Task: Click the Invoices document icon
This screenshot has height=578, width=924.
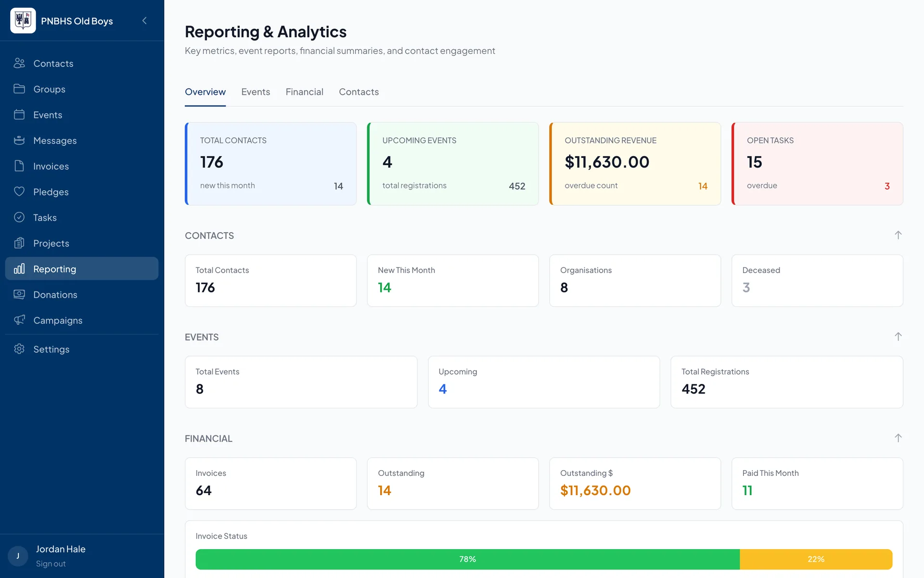Action: [x=19, y=166]
